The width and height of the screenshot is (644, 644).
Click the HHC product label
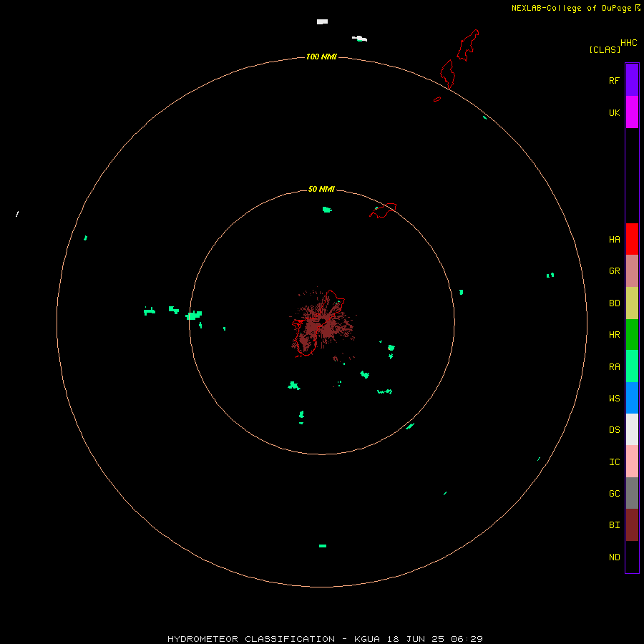coord(629,43)
